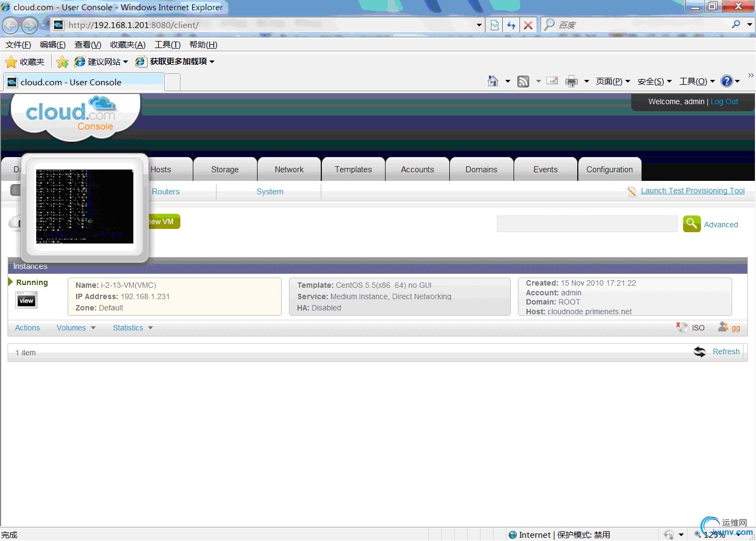Open the 工具(O) Tools dropdown menu

tap(697, 82)
